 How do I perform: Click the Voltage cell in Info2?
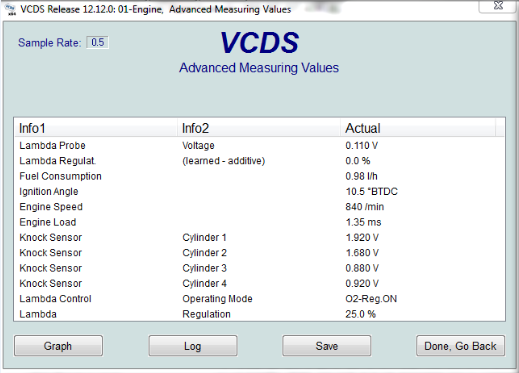click(x=198, y=145)
